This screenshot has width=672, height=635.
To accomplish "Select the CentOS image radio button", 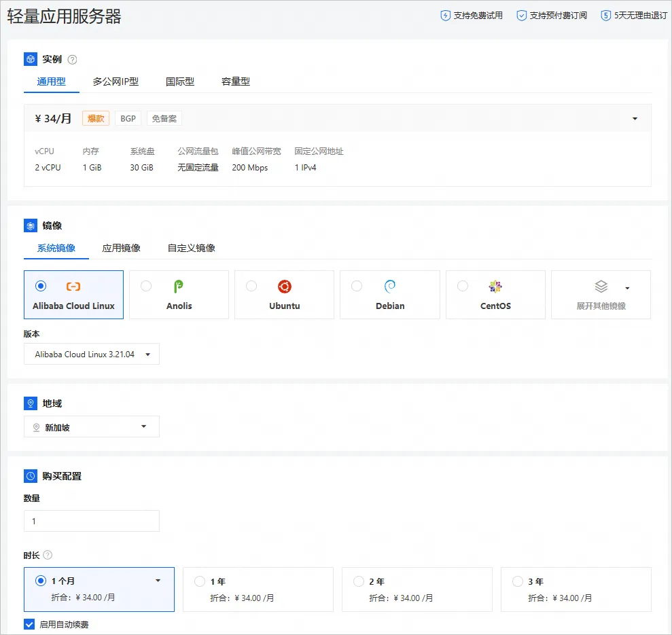I will click(x=463, y=286).
